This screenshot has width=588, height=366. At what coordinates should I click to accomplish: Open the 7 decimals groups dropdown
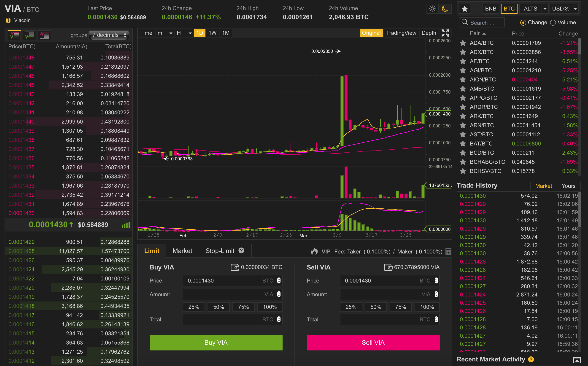point(109,35)
